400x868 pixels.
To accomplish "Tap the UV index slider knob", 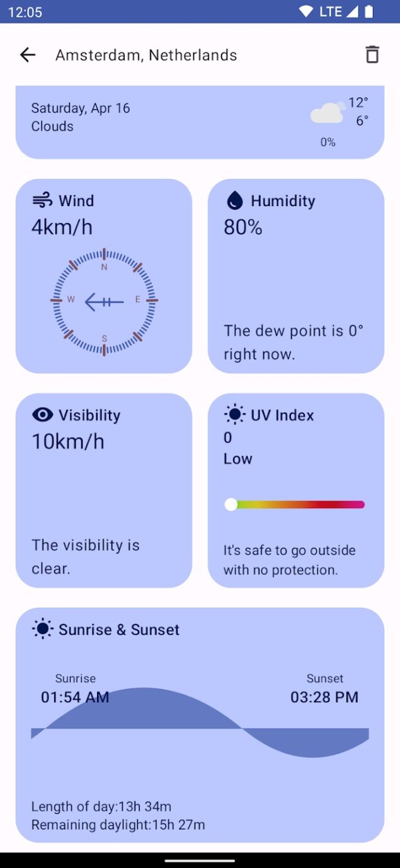I will [x=231, y=504].
